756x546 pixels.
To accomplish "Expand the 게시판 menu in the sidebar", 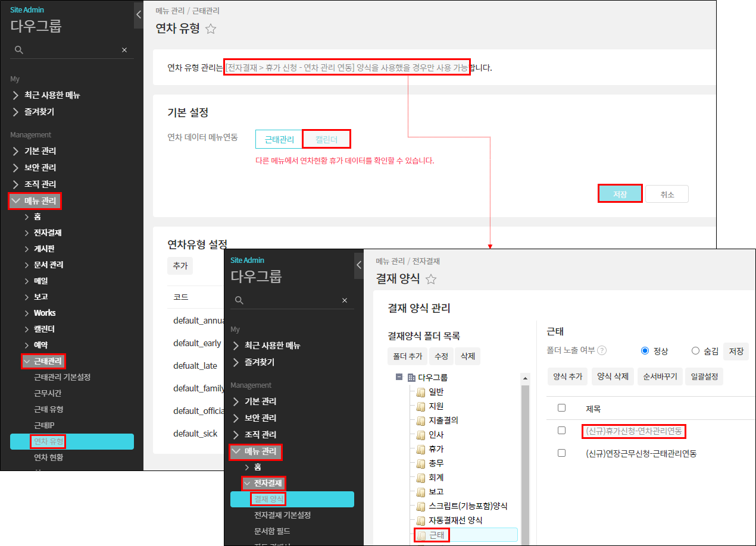I will (x=27, y=249).
